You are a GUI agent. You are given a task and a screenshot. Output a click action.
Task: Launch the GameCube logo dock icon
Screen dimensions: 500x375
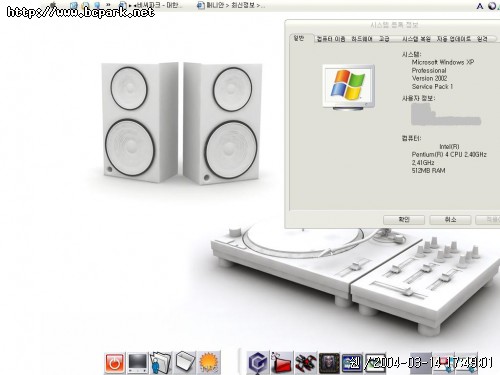258,362
